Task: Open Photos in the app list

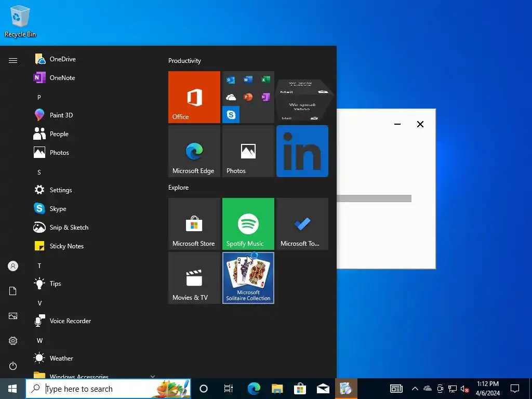Action: (95, 152)
